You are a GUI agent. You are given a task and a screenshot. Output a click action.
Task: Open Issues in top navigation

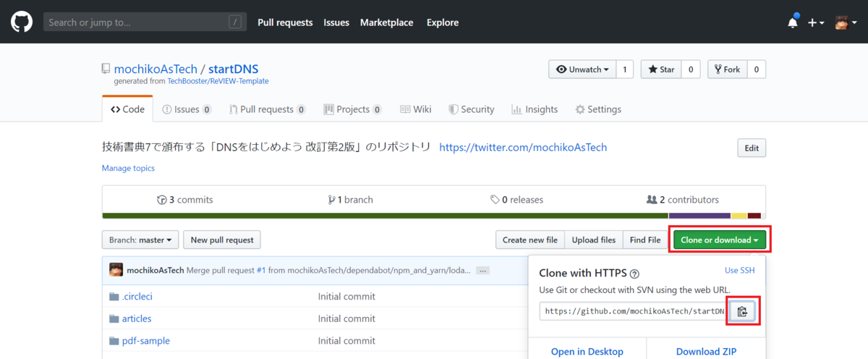pyautogui.click(x=336, y=22)
